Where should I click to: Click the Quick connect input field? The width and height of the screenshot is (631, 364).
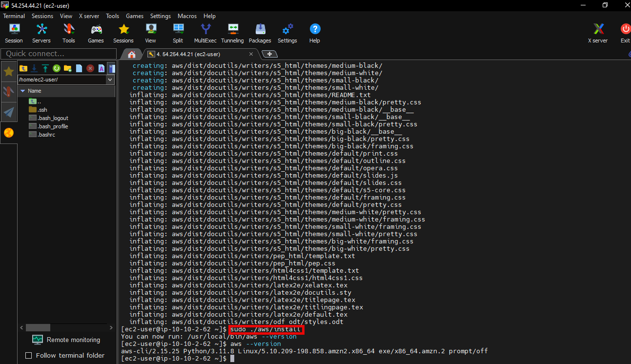[59, 54]
